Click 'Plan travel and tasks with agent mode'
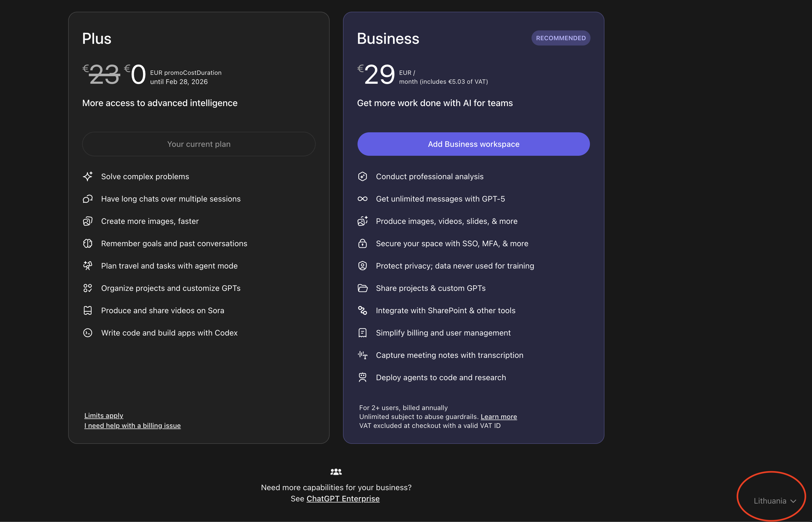Image resolution: width=812 pixels, height=522 pixels. pyautogui.click(x=169, y=266)
